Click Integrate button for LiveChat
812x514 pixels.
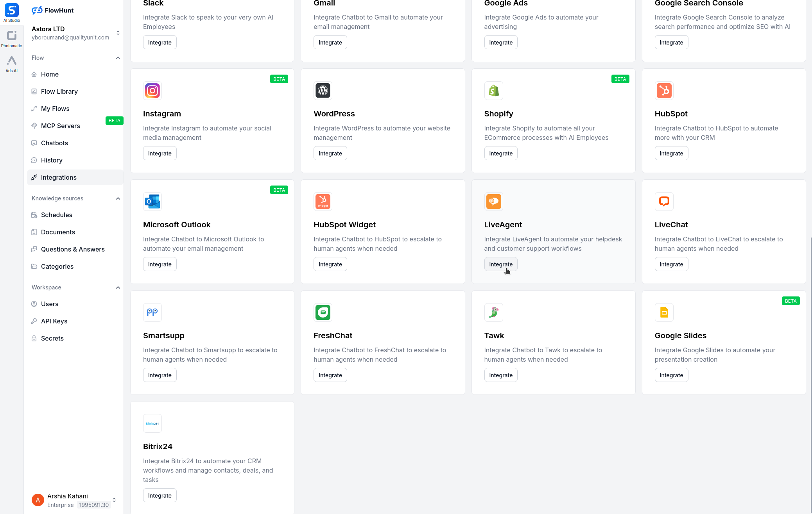coord(671,264)
